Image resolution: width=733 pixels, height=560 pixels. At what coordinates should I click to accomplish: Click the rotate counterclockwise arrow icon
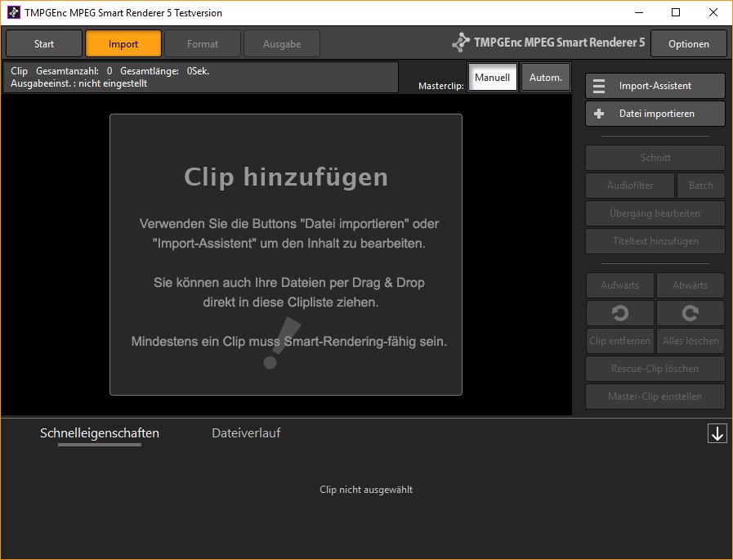(x=620, y=313)
